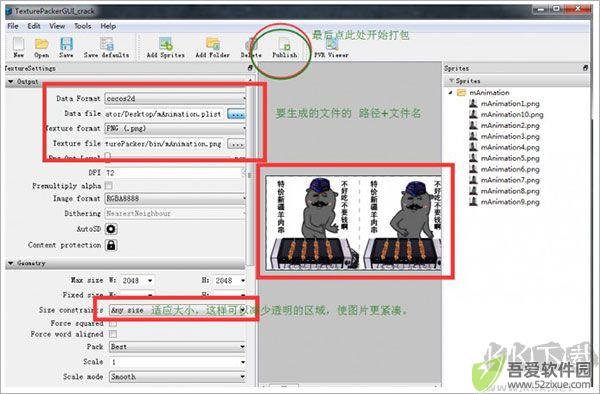This screenshot has width=600, height=394.
Task: Open the Data Format cocos2d dropdown
Action: pos(175,98)
